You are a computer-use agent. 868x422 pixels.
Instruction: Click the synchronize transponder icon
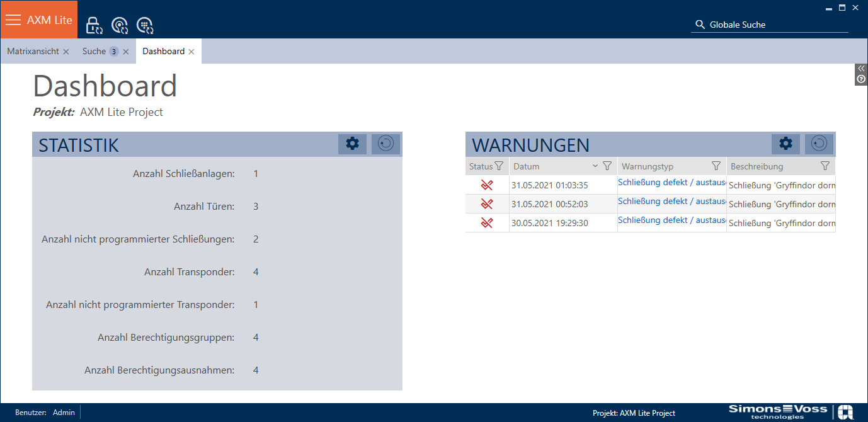(x=120, y=25)
